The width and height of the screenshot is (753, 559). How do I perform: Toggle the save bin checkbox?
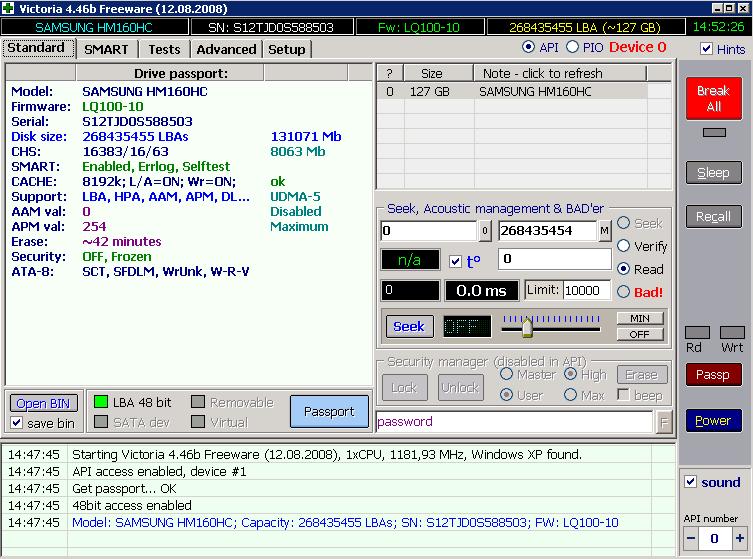[x=17, y=423]
